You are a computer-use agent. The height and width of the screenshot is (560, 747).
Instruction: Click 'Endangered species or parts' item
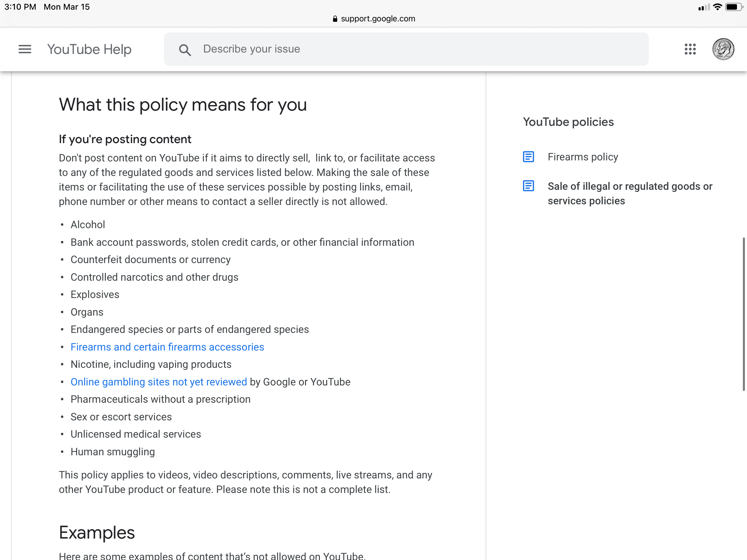190,329
